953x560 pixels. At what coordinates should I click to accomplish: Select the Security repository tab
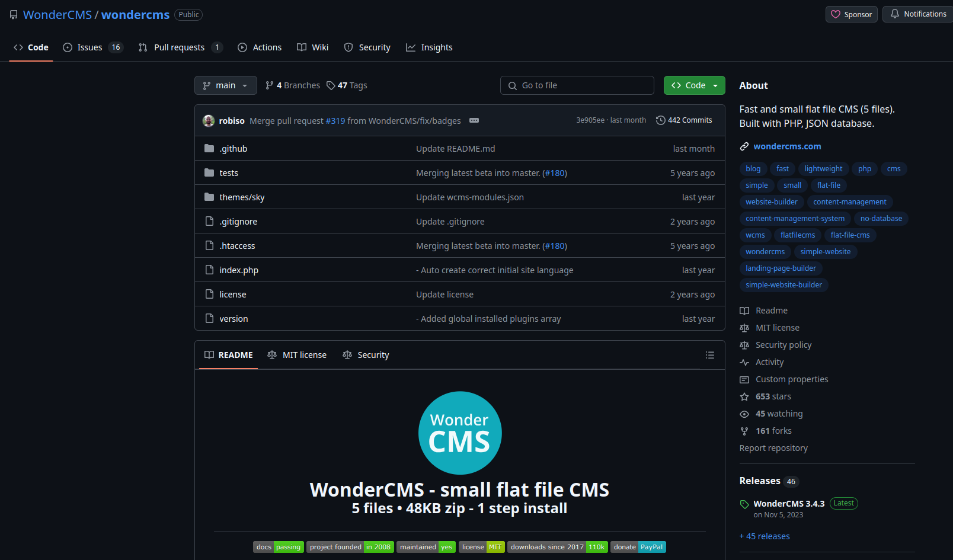pos(367,47)
